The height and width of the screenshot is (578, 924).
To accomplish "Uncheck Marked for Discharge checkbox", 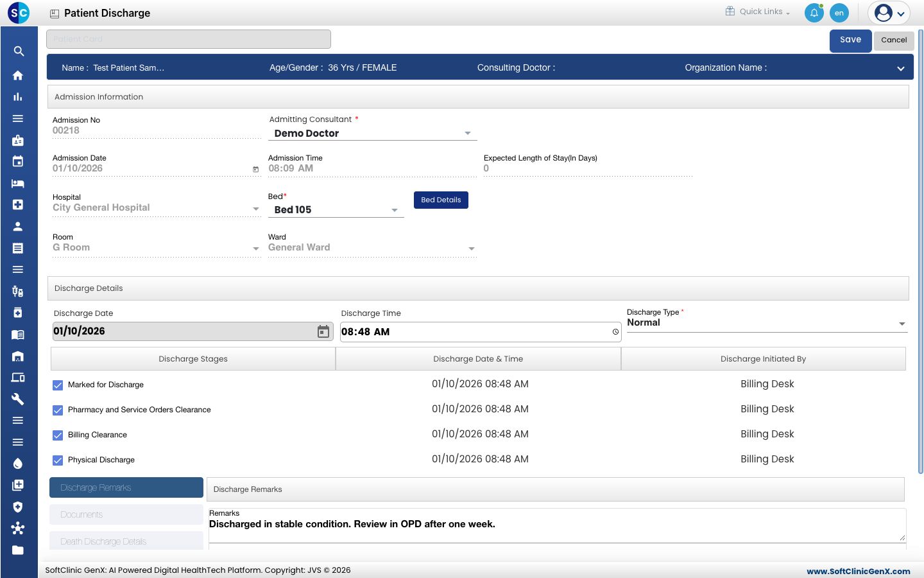I will tap(58, 385).
